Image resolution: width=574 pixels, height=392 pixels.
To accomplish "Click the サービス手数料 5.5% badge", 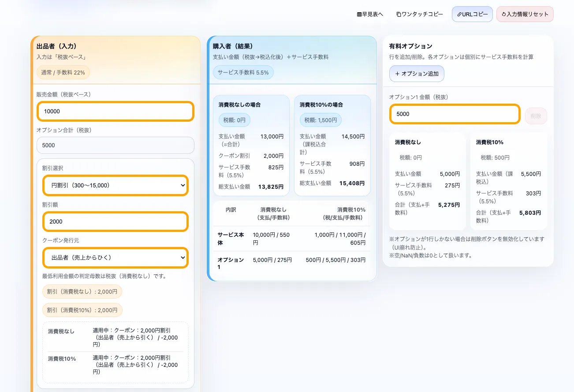I will (243, 72).
